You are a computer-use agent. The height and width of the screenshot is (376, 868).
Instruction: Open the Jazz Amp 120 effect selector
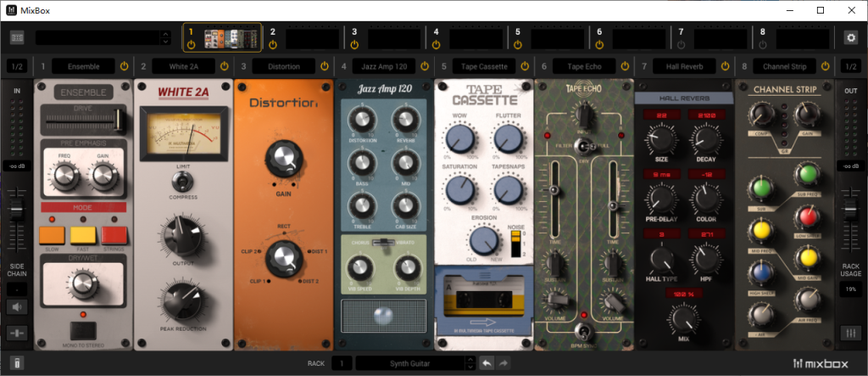384,66
